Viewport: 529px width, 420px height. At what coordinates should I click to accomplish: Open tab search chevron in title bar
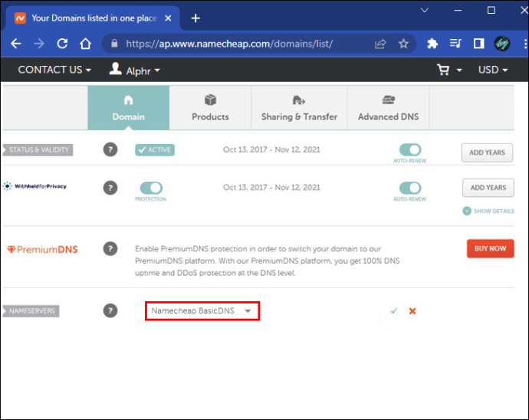coord(425,10)
